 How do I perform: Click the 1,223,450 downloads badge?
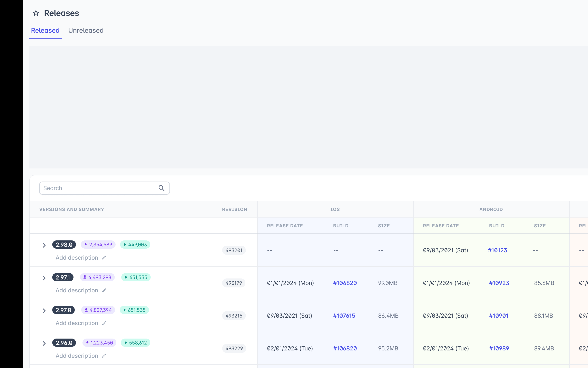pyautogui.click(x=99, y=343)
